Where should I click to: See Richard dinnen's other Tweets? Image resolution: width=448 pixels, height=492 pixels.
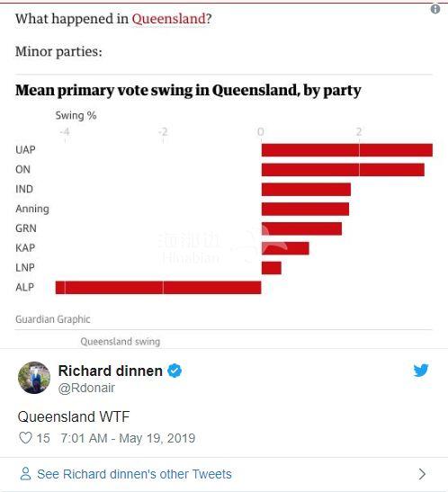(134, 474)
